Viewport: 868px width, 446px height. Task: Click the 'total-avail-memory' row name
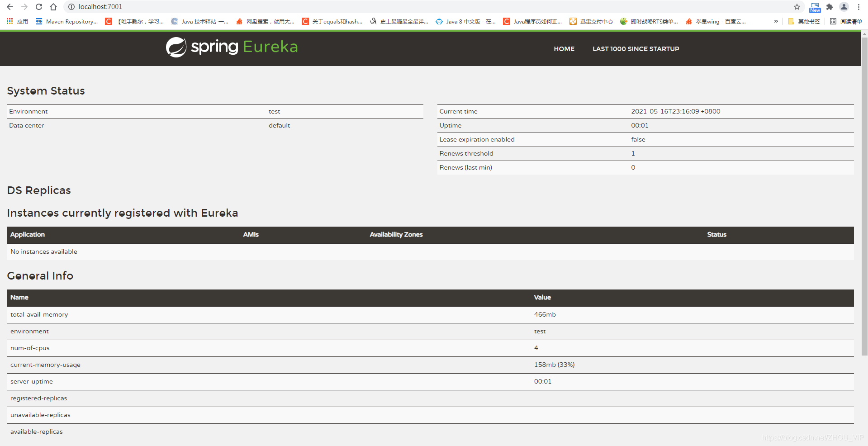tap(39, 314)
